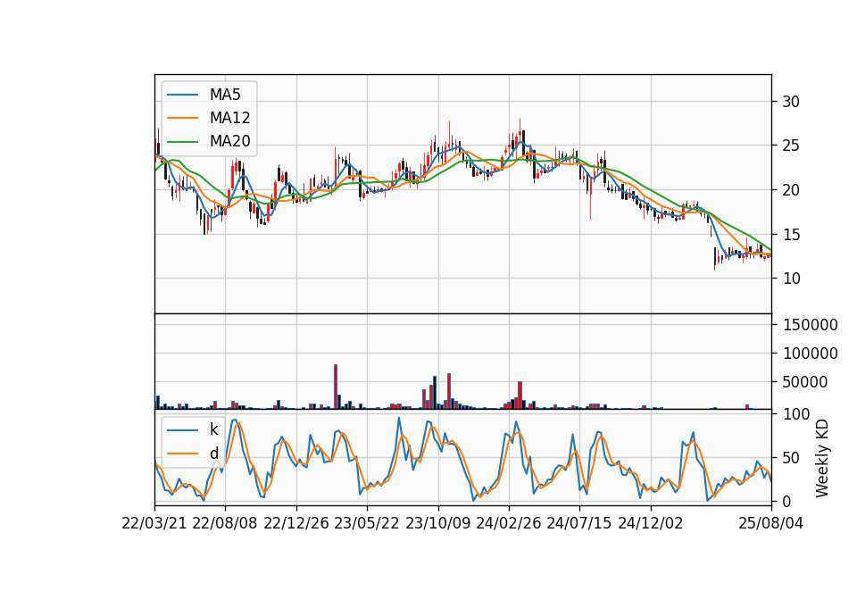Click the price axis value 20
The image size is (857, 616).
click(x=790, y=190)
